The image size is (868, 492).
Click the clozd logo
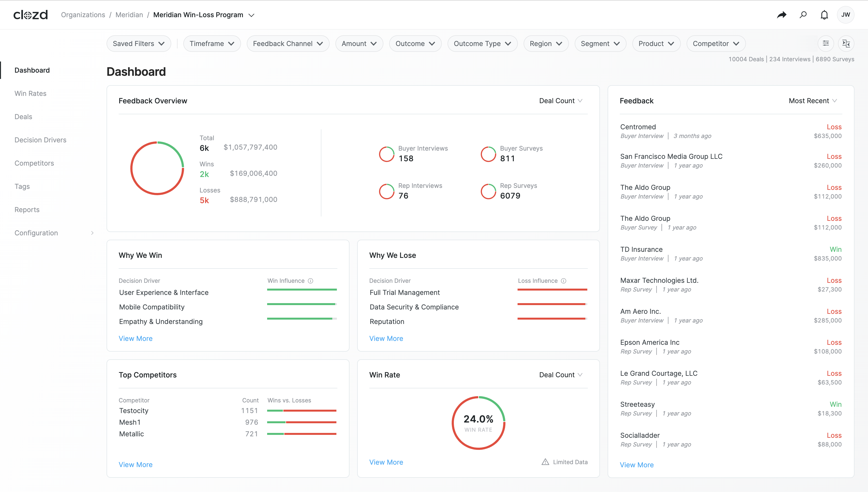(x=31, y=15)
